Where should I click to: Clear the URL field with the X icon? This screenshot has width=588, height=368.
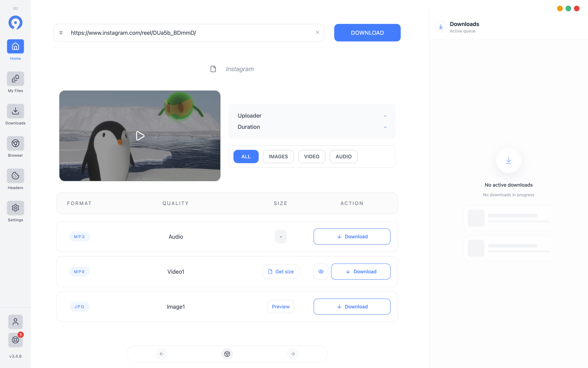[x=317, y=33]
